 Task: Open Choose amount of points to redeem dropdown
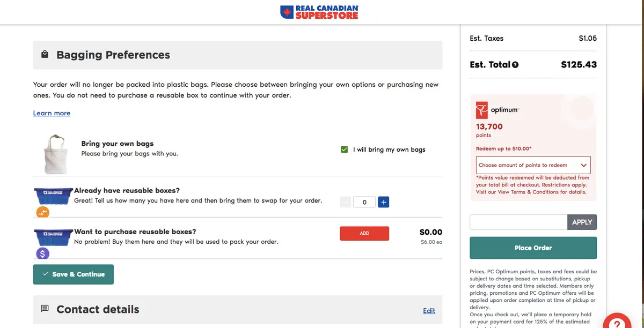pyautogui.click(x=533, y=165)
